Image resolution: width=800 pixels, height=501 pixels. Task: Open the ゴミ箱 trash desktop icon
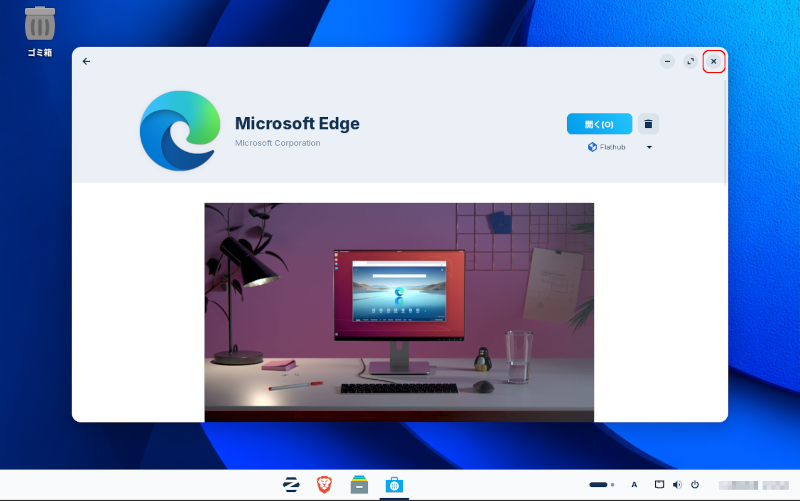click(40, 32)
